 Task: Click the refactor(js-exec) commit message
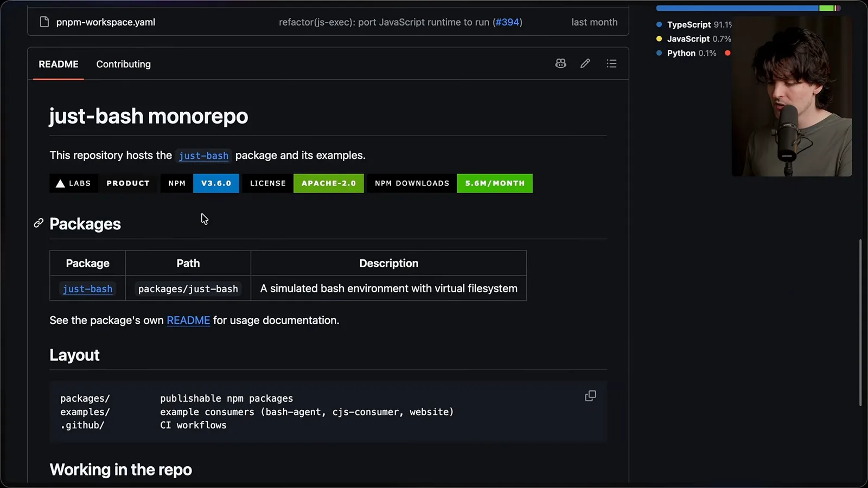(385, 22)
